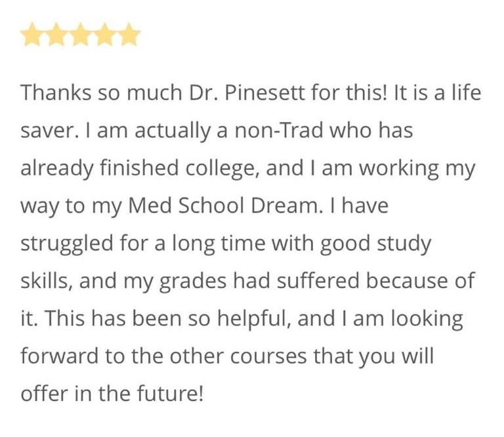Click the fourth gold star
Screen dimensions: 504x437
(104, 34)
